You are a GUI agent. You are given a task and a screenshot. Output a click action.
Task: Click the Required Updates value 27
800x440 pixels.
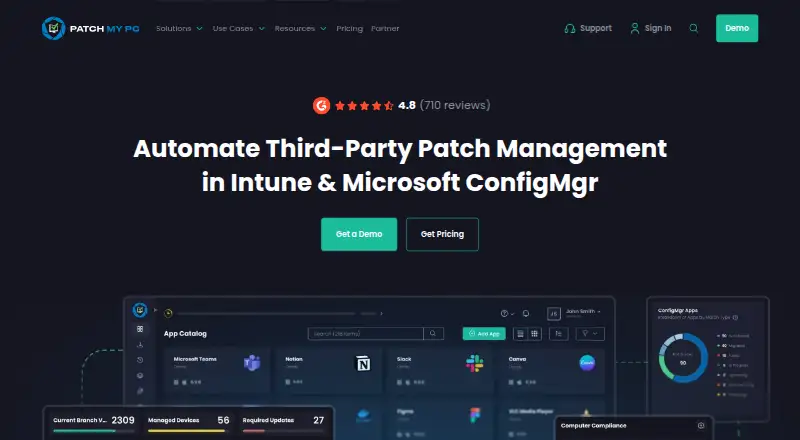coord(319,420)
